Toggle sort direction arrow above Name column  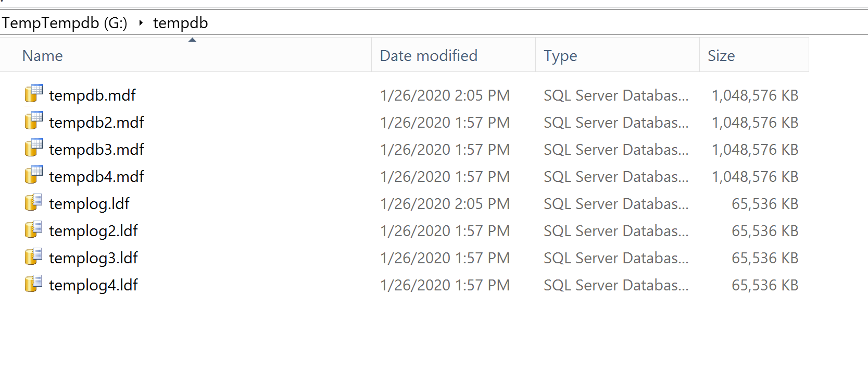[x=192, y=40]
